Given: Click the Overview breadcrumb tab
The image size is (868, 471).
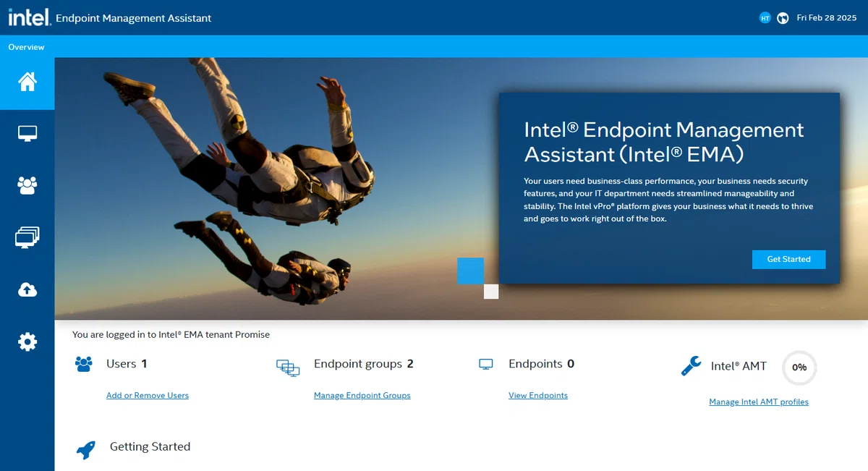Looking at the screenshot, I should click(x=26, y=47).
